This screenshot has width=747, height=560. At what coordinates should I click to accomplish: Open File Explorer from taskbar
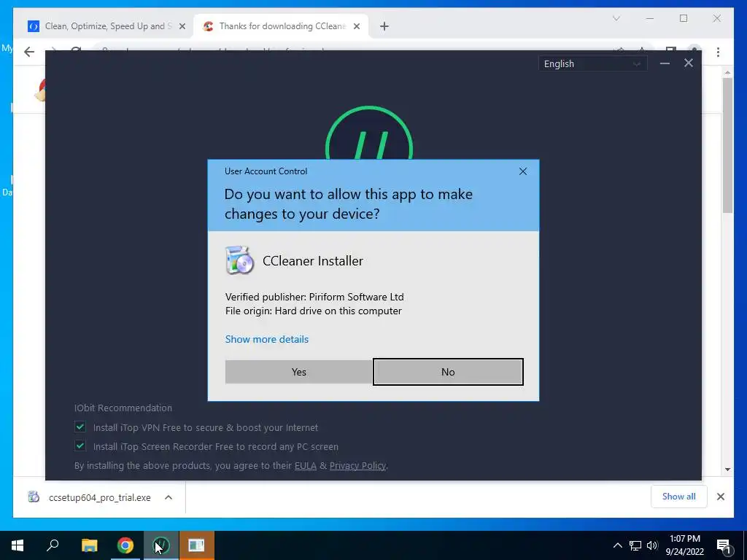[x=89, y=545]
